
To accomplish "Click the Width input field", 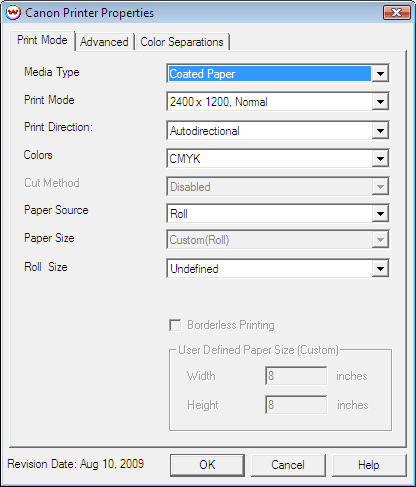I will click(296, 376).
